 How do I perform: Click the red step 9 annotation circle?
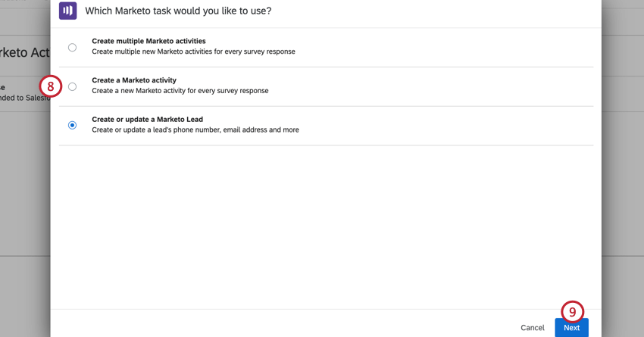[572, 312]
